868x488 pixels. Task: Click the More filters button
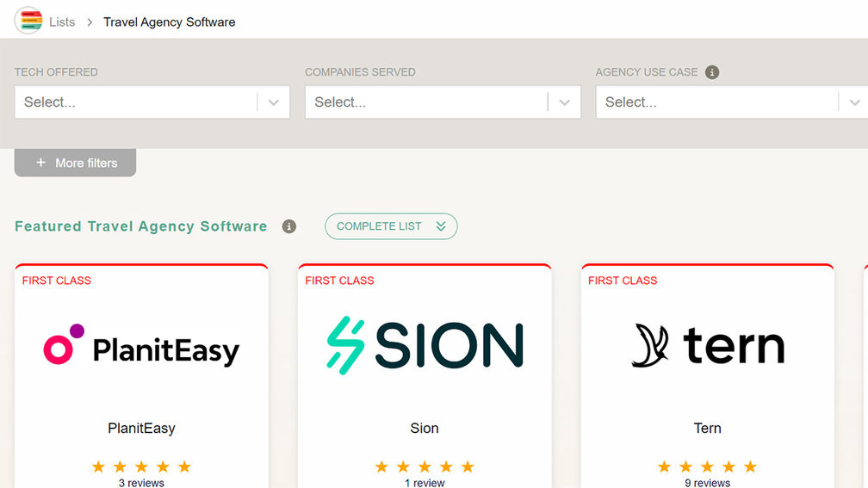point(75,163)
